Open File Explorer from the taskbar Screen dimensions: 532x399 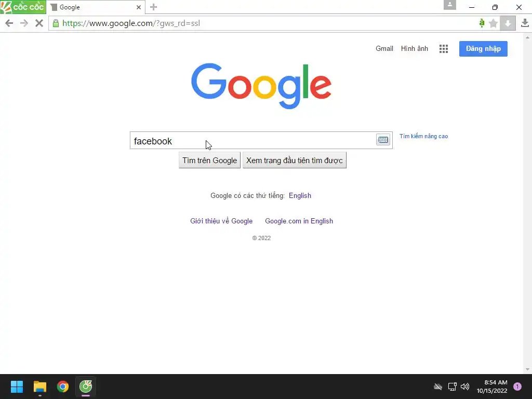click(x=39, y=387)
